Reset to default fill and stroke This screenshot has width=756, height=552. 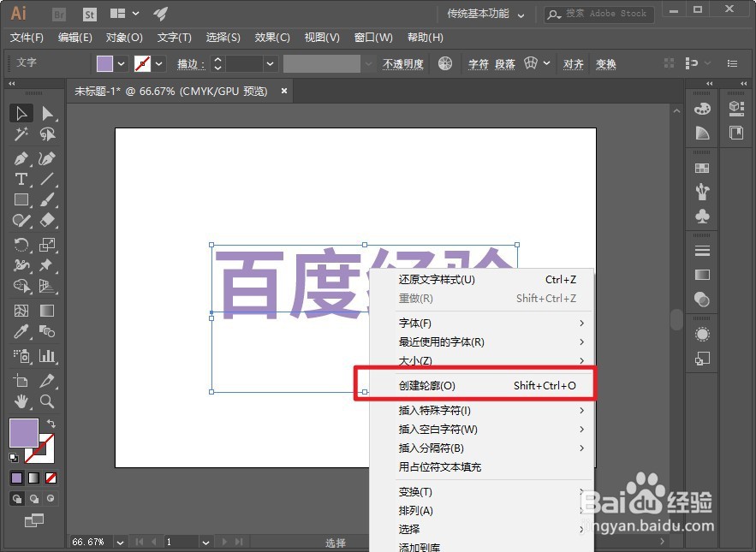point(12,460)
